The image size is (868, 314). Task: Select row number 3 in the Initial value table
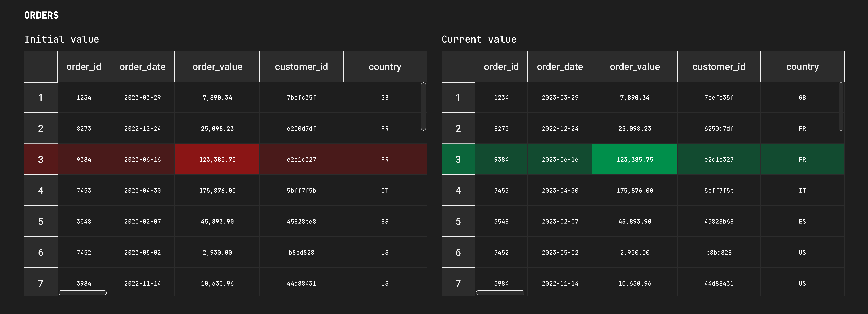click(x=41, y=159)
